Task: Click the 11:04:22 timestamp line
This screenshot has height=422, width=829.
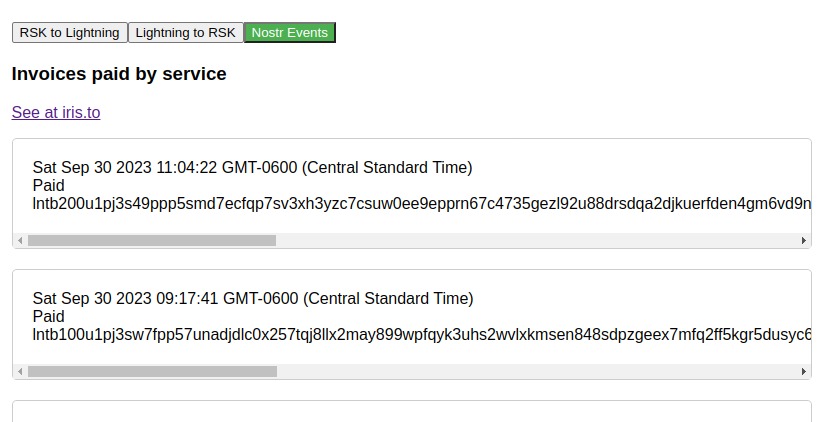Action: point(252,168)
